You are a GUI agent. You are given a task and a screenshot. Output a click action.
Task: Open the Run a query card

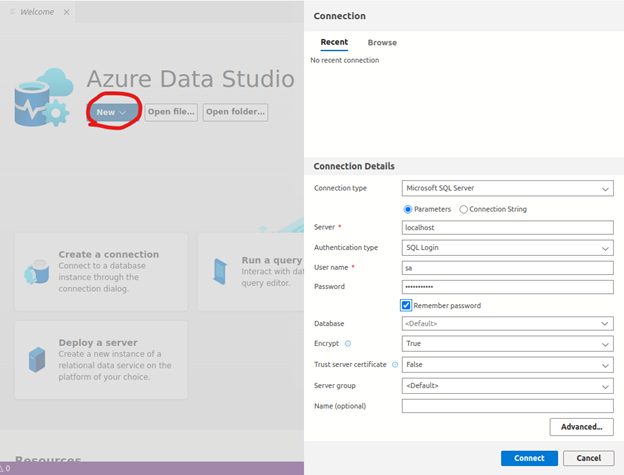click(251, 272)
